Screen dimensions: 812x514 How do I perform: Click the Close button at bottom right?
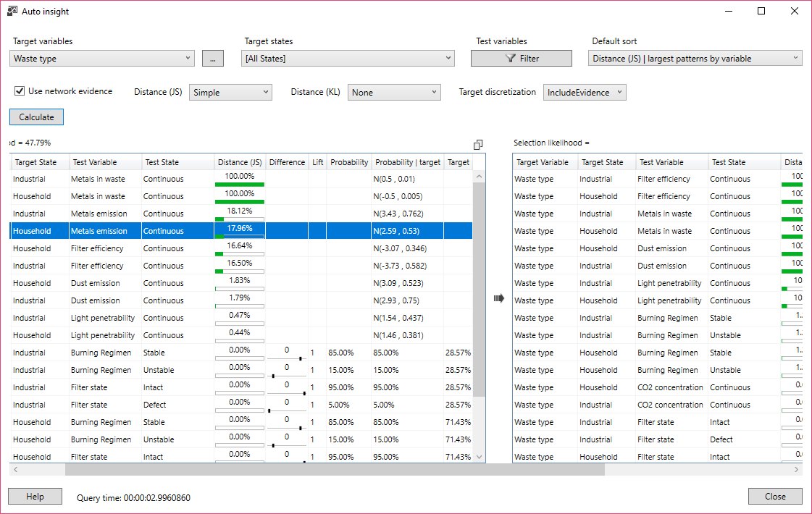775,497
